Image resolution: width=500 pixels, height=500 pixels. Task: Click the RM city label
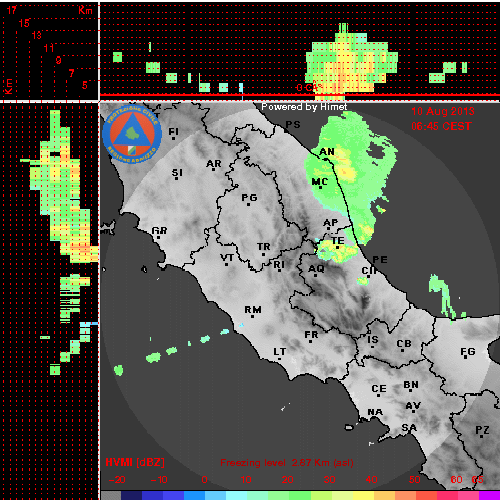point(253,310)
